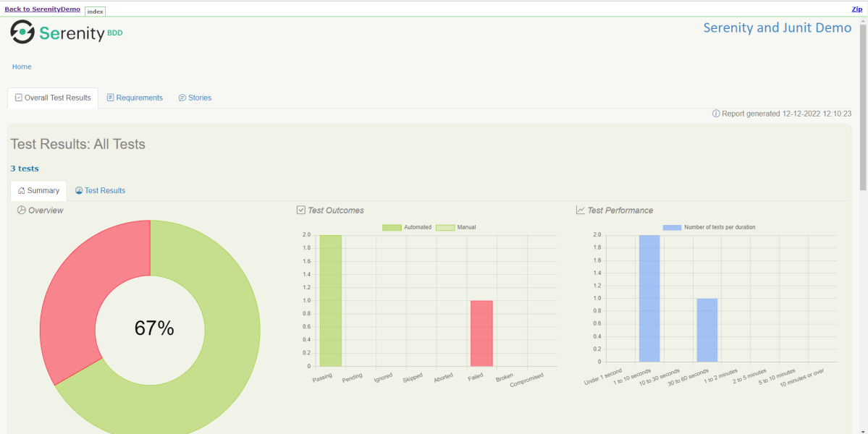Click the Summary tab home icon

pyautogui.click(x=21, y=191)
